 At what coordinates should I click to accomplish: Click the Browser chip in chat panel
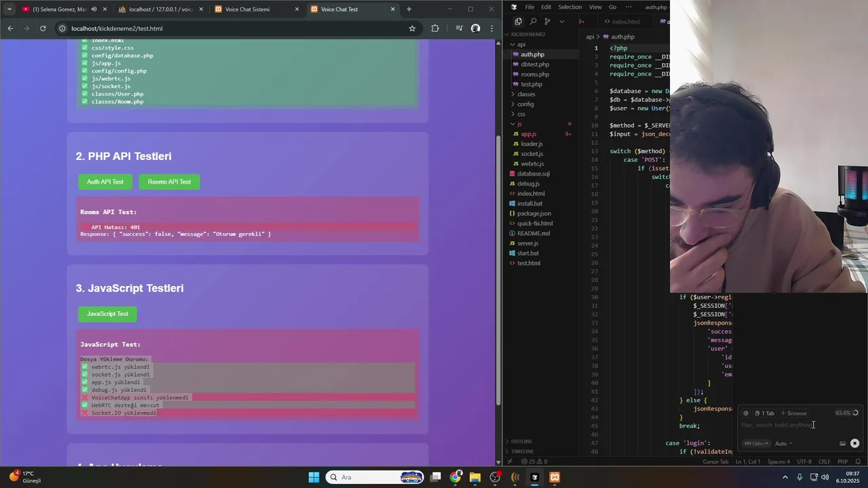pos(794,413)
